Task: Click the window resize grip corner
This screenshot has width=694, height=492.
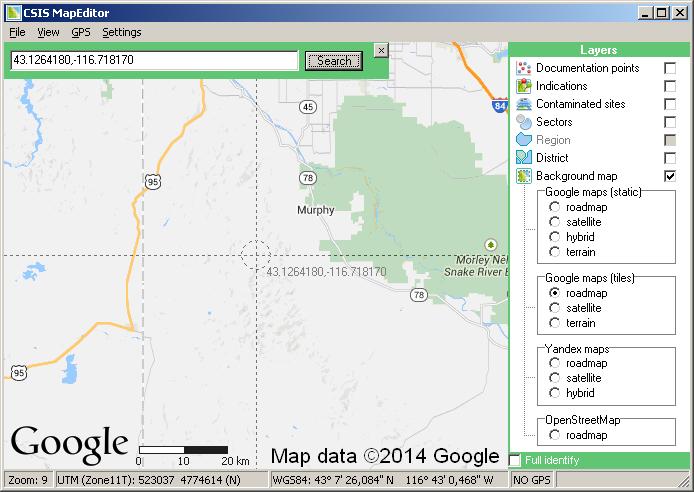Action: 683,481
